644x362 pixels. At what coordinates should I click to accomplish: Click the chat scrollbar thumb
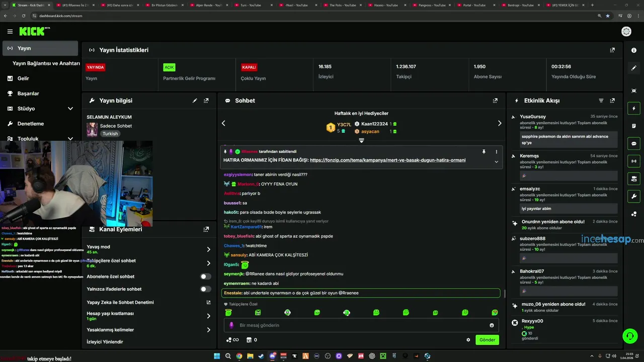(x=505, y=293)
